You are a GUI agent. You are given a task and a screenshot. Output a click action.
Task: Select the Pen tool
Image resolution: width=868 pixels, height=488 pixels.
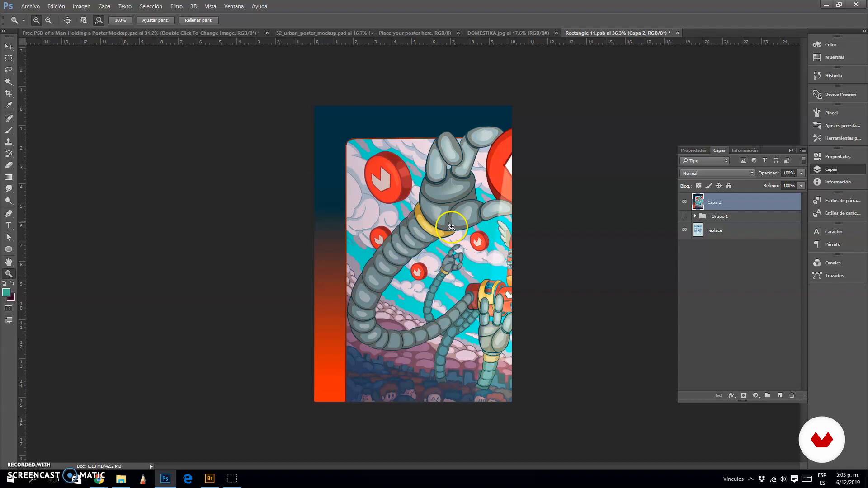tap(9, 214)
